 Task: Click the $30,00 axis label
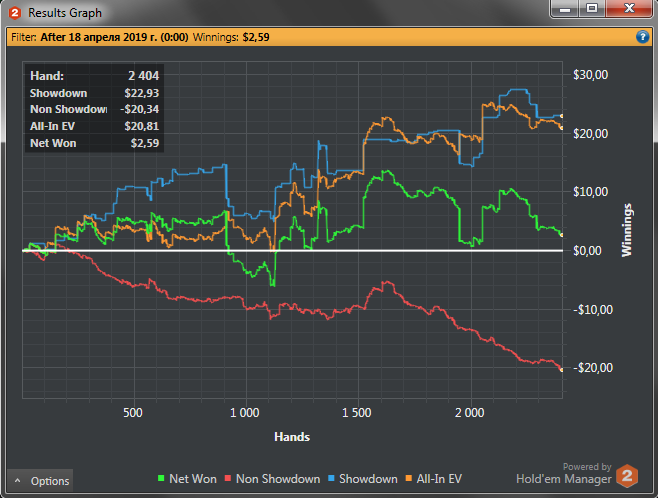click(590, 75)
